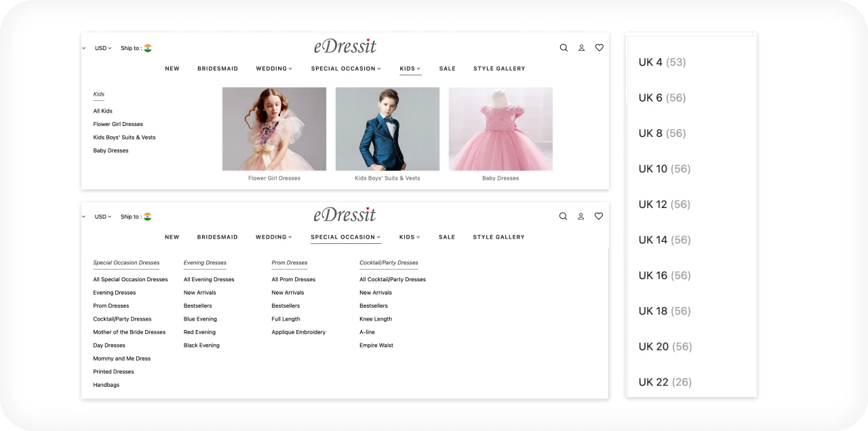
Task: Select size UK 18 (56)
Action: [x=665, y=311]
